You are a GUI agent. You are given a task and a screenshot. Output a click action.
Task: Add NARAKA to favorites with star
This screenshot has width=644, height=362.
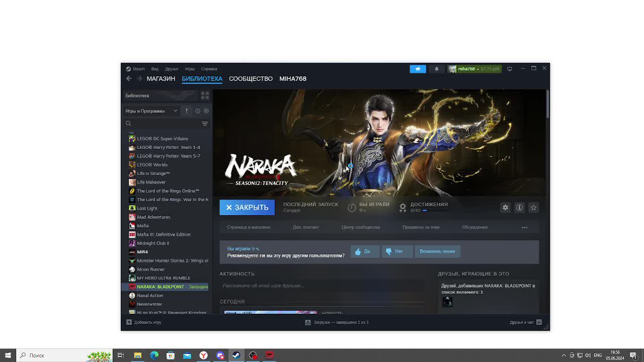533,207
